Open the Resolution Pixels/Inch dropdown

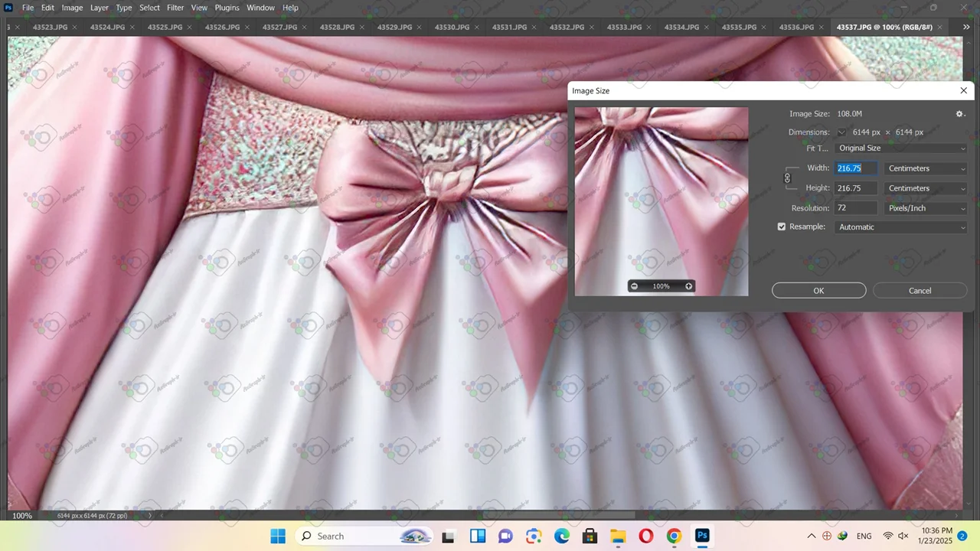click(x=925, y=208)
